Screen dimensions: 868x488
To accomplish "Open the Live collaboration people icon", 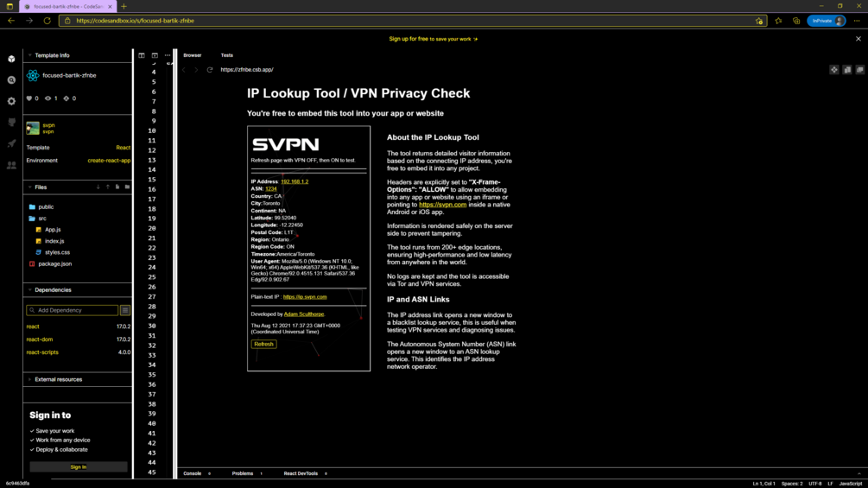I will (x=11, y=165).
